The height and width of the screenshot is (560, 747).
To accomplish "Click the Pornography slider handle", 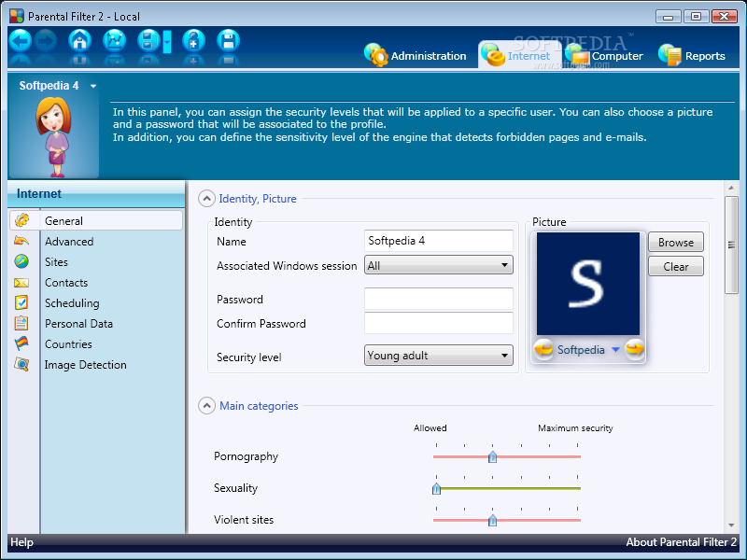I will [x=493, y=457].
